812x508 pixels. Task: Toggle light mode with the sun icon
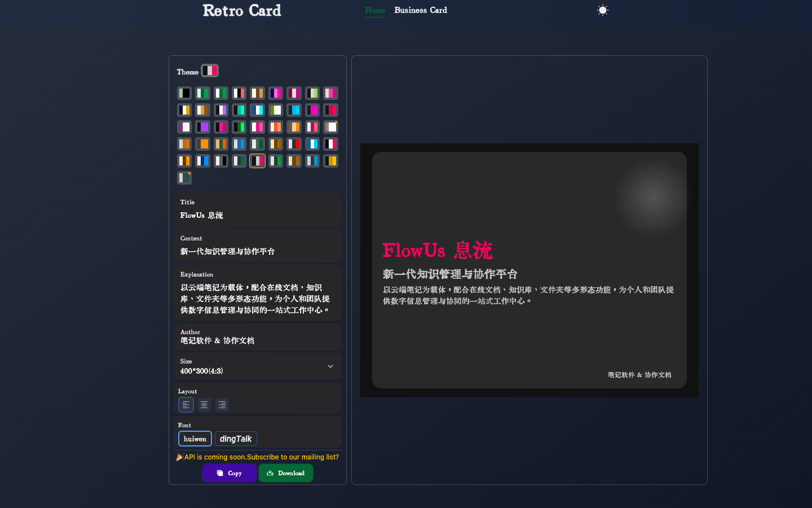[x=603, y=10]
